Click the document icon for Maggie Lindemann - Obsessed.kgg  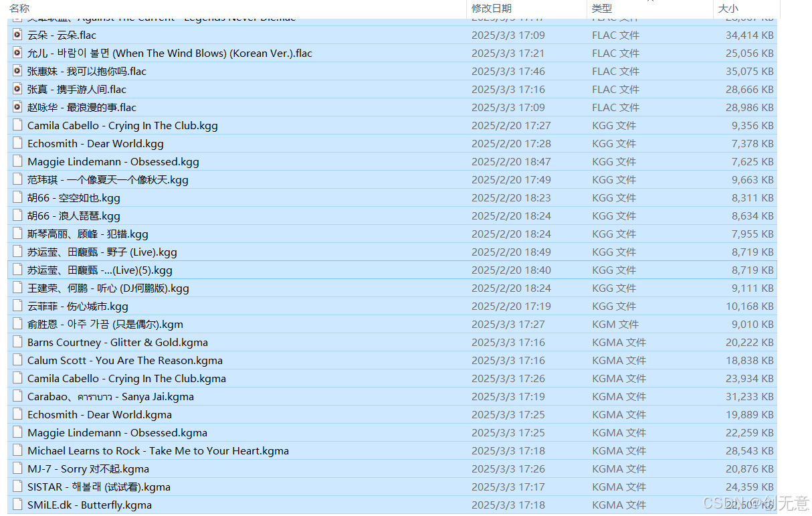pyautogui.click(x=17, y=161)
